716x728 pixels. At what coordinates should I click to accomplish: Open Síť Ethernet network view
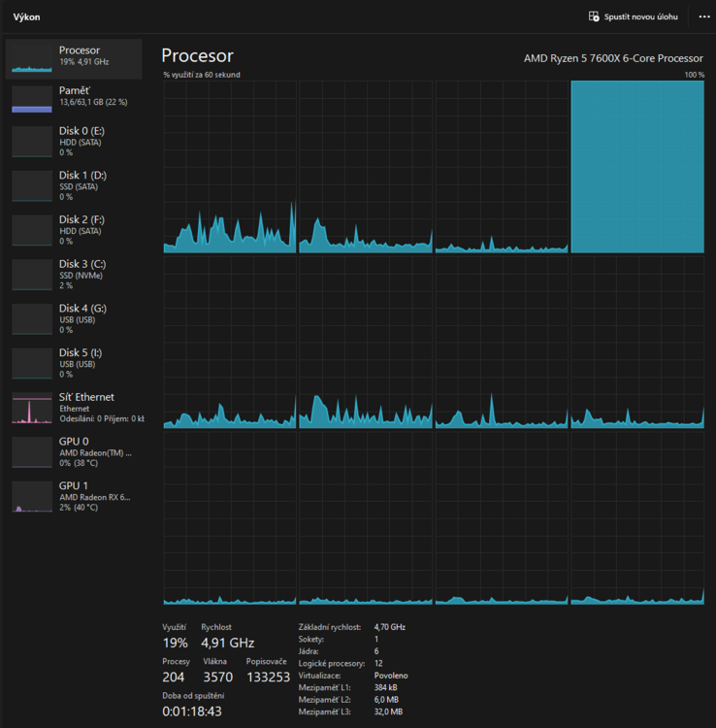(74, 408)
